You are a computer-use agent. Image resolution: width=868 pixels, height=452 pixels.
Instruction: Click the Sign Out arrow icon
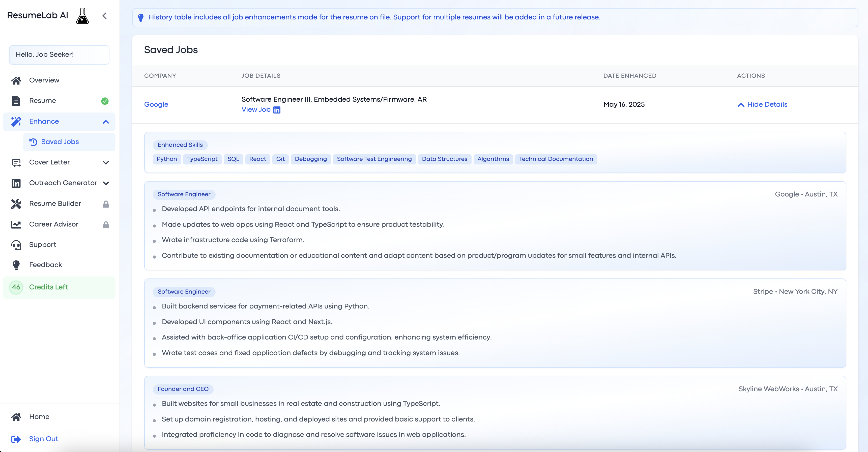coord(16,439)
